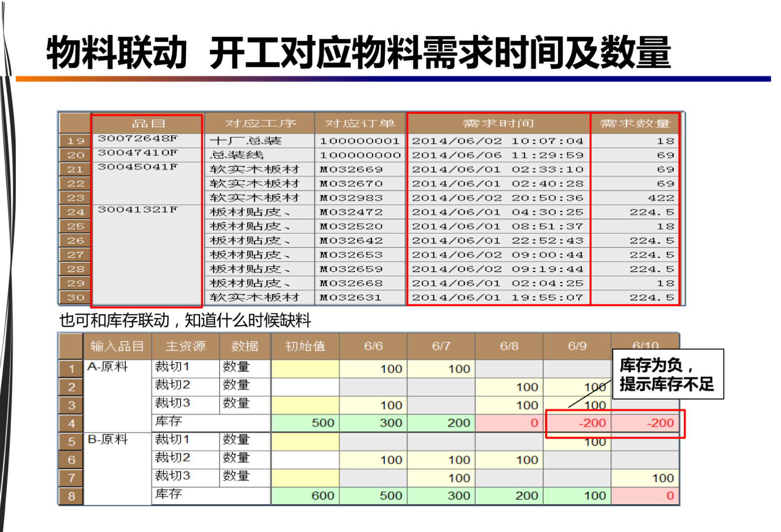Viewport: 781px width, 532px height.
Task: Click order number M032472
Action: pos(360,212)
